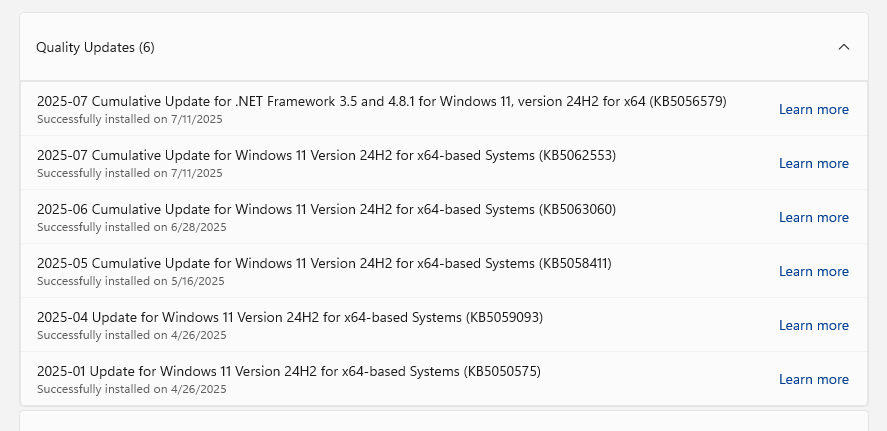887x431 pixels.
Task: Click the installed on 6/28/2025 status text
Action: [x=131, y=227]
